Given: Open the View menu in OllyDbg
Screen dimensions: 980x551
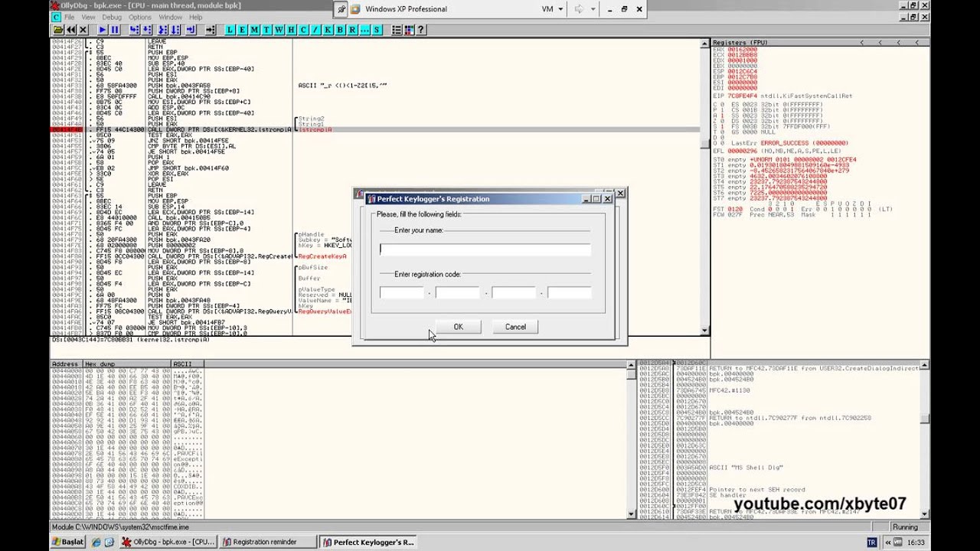Looking at the screenshot, I should pos(88,17).
